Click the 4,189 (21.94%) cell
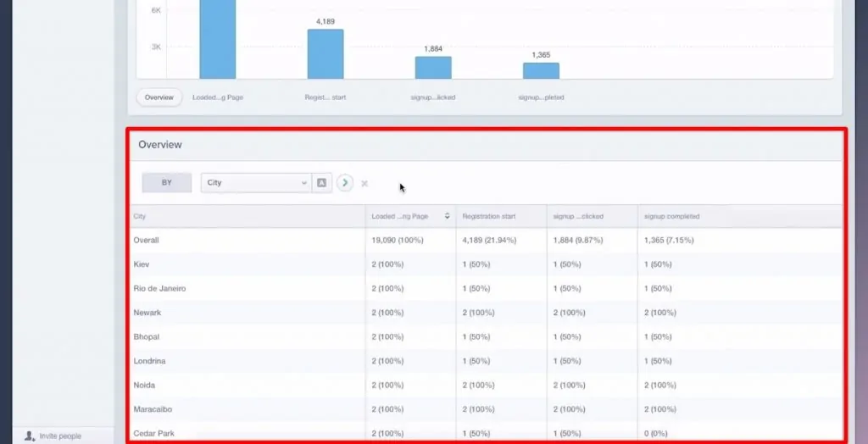This screenshot has height=444, width=868. [x=489, y=241]
